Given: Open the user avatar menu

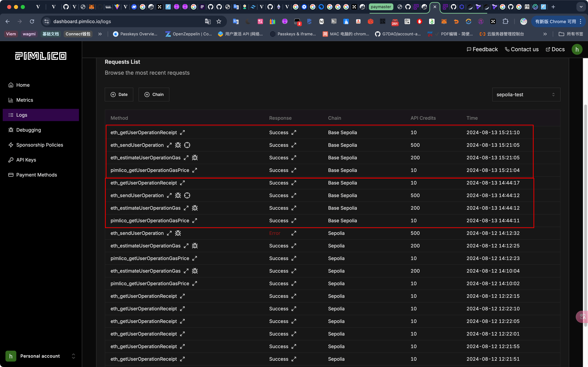Looking at the screenshot, I should 577,49.
